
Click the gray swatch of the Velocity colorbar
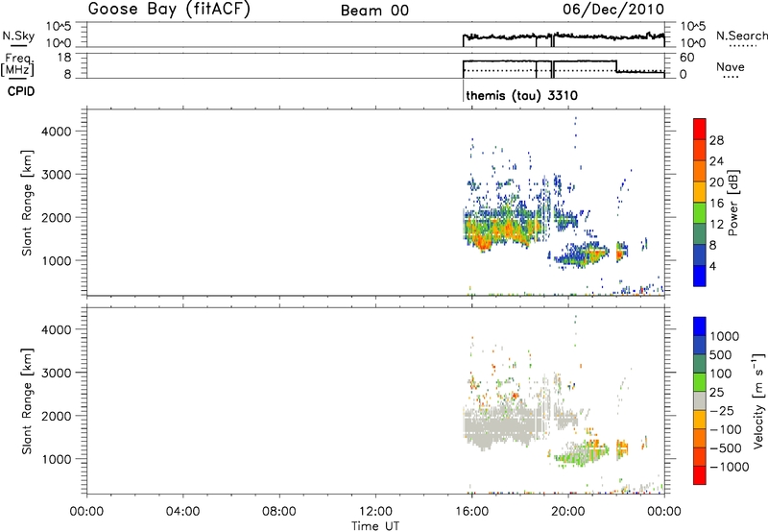click(700, 400)
